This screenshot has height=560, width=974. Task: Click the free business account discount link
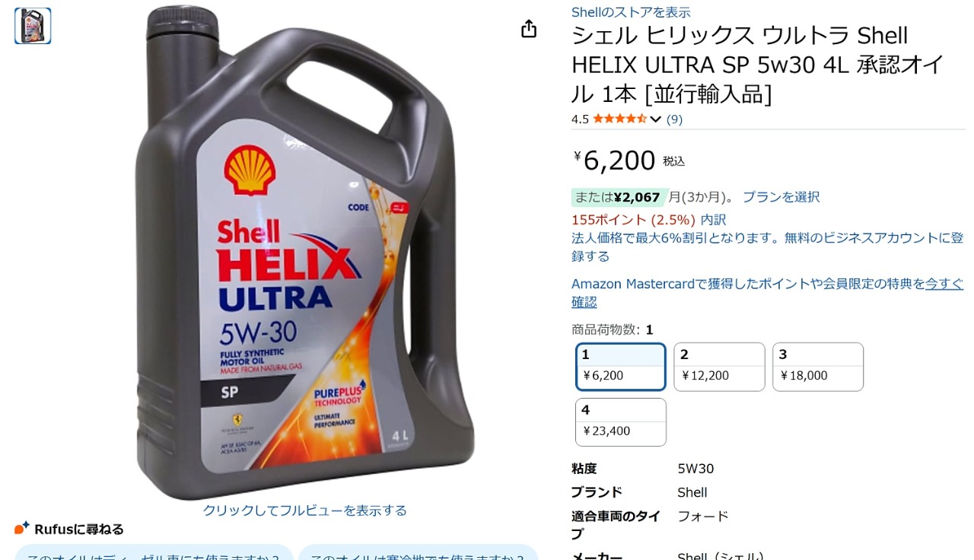768,247
